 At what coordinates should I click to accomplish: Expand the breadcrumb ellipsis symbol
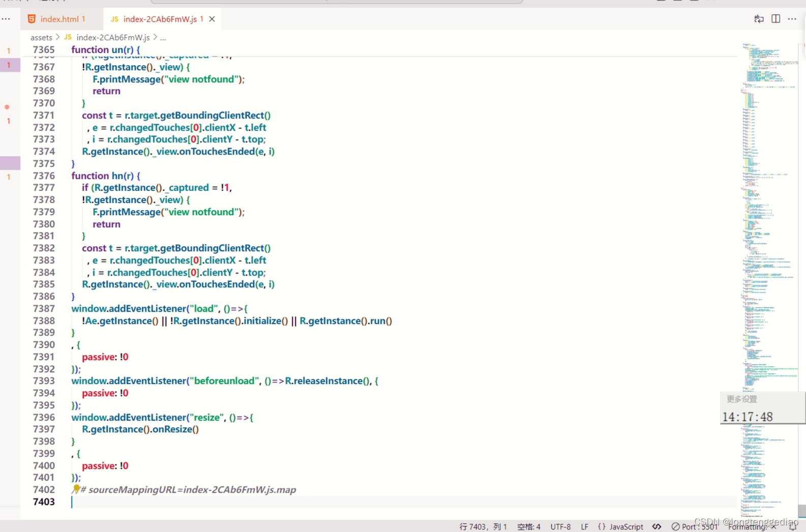[163, 38]
